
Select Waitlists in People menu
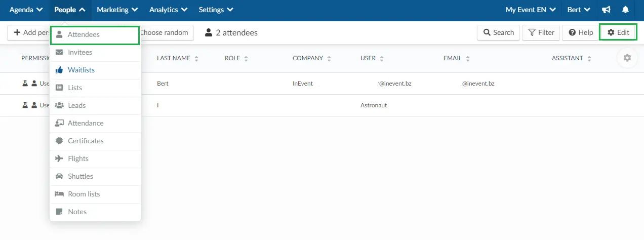[x=95, y=70]
